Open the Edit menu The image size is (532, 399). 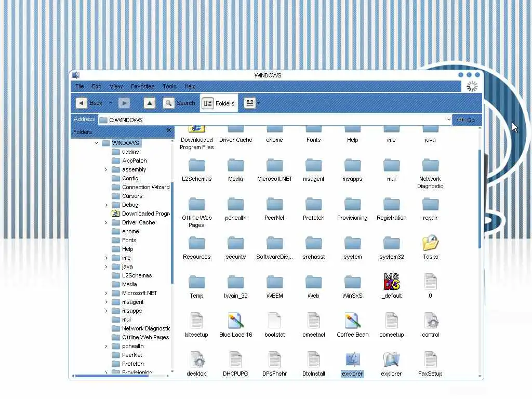(96, 86)
